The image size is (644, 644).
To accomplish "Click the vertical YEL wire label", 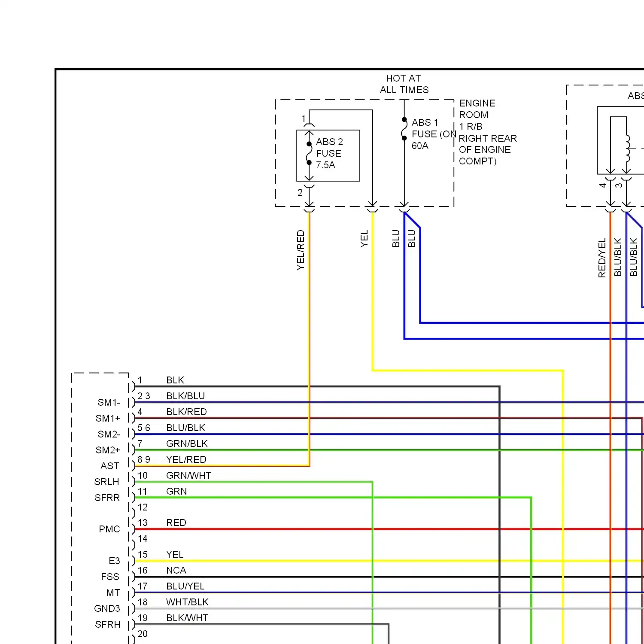I will (x=364, y=239).
